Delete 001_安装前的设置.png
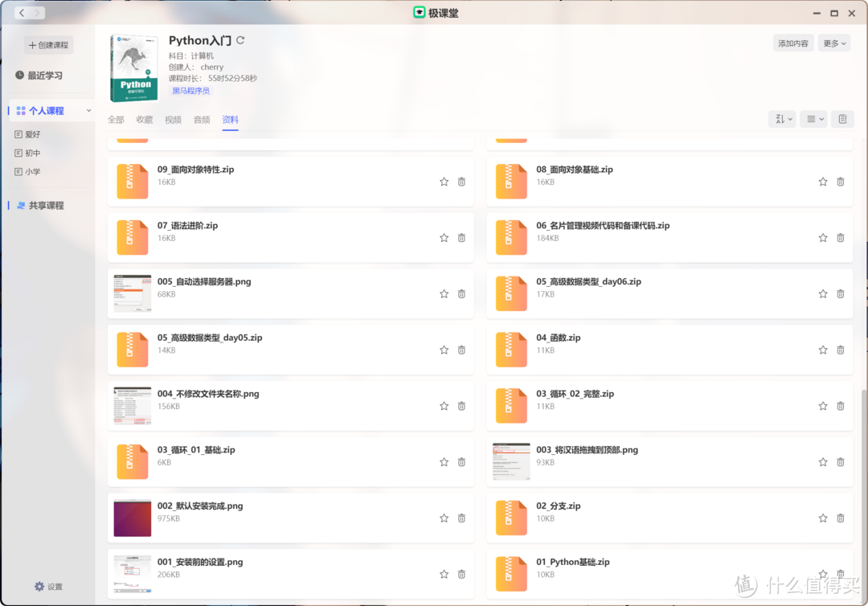 (461, 575)
